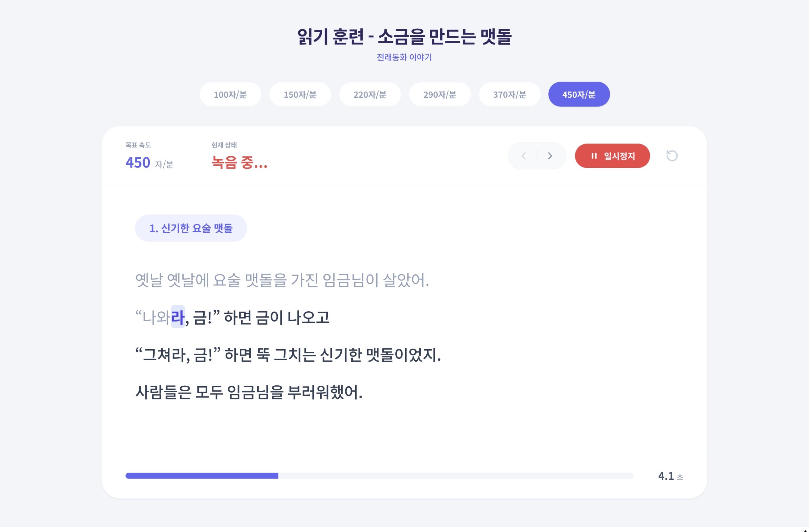The image size is (809, 532).
Task: Click the 목표 속도 450 display
Action: (x=137, y=162)
